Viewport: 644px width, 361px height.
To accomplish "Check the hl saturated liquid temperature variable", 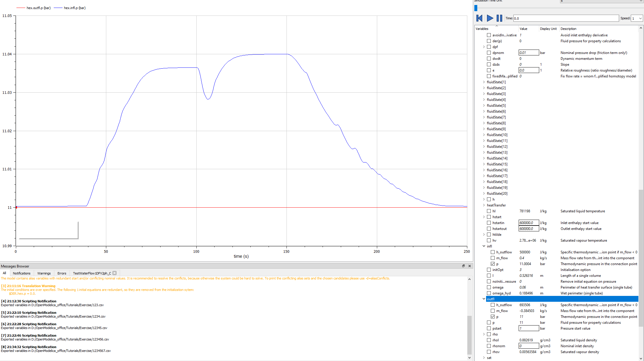I will click(488, 211).
